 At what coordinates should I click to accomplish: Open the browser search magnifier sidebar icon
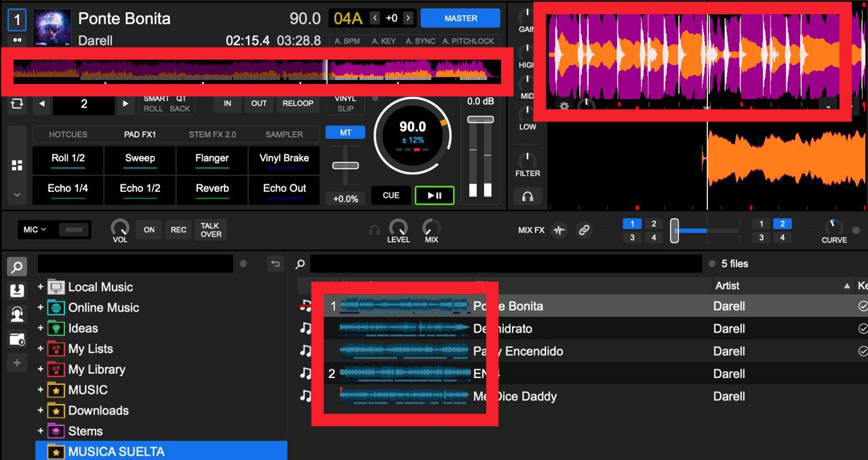(17, 267)
